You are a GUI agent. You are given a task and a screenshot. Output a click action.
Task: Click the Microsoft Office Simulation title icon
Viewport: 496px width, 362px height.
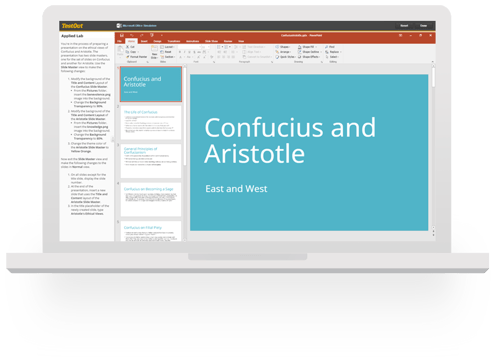119,26
